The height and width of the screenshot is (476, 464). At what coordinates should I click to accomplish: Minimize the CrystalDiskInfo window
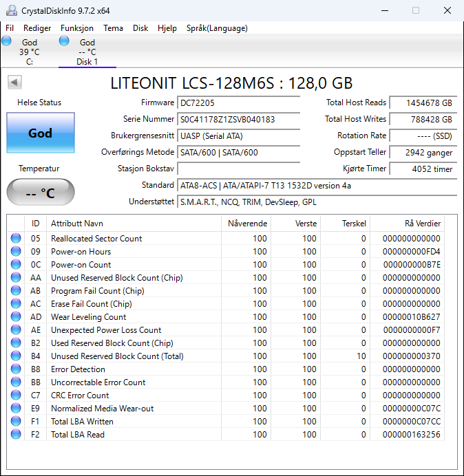pos(385,10)
